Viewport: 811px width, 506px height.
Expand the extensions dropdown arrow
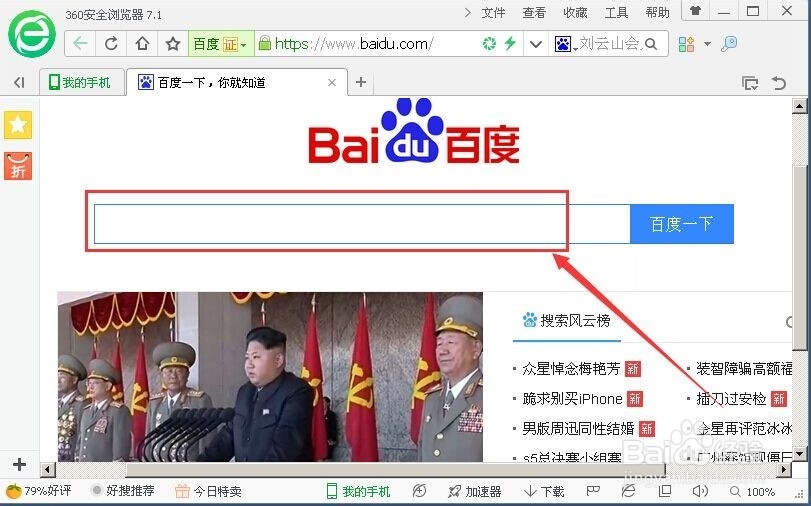pos(707,44)
